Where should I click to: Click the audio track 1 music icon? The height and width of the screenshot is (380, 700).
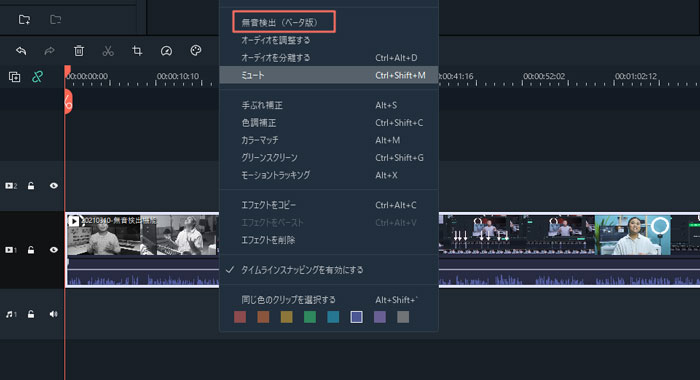[x=11, y=314]
